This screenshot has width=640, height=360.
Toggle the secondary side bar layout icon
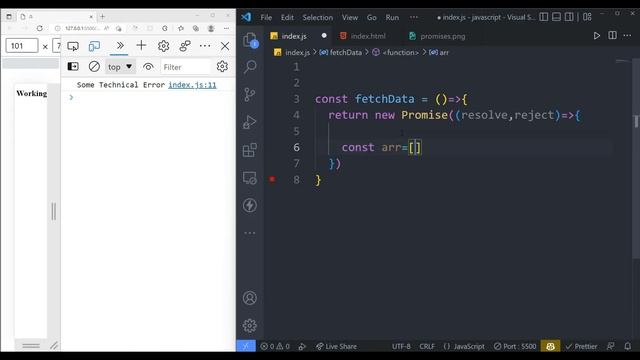(x=569, y=17)
